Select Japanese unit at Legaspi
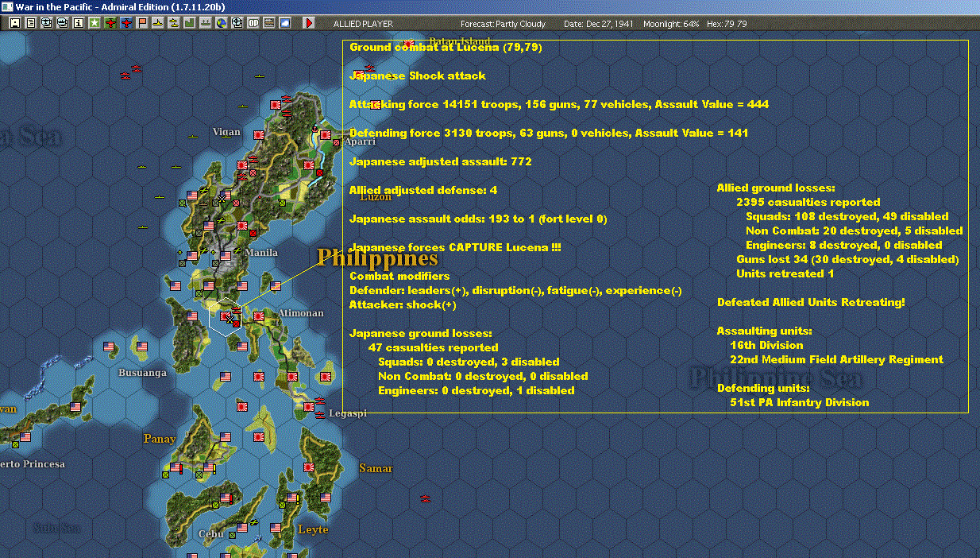The height and width of the screenshot is (558, 980). click(309, 407)
